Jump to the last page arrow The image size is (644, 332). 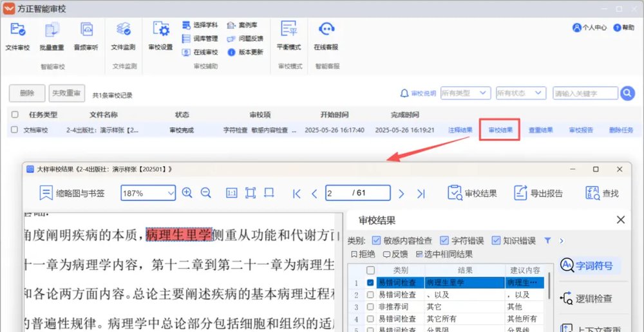click(x=421, y=193)
